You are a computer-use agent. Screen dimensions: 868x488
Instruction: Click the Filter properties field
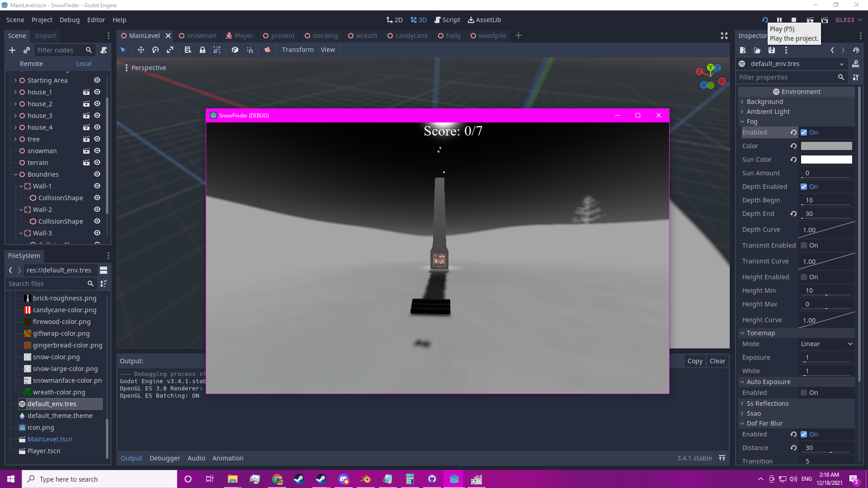787,77
